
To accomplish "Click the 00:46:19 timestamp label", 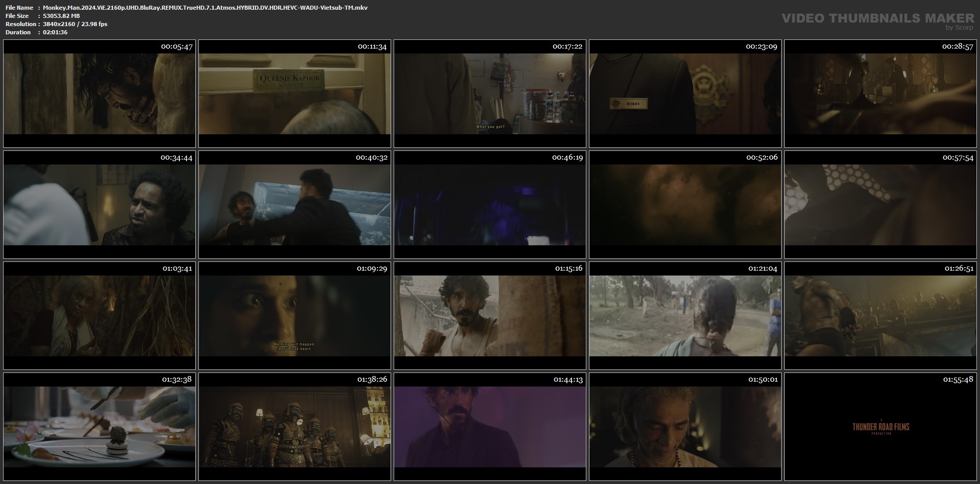I will click(567, 158).
